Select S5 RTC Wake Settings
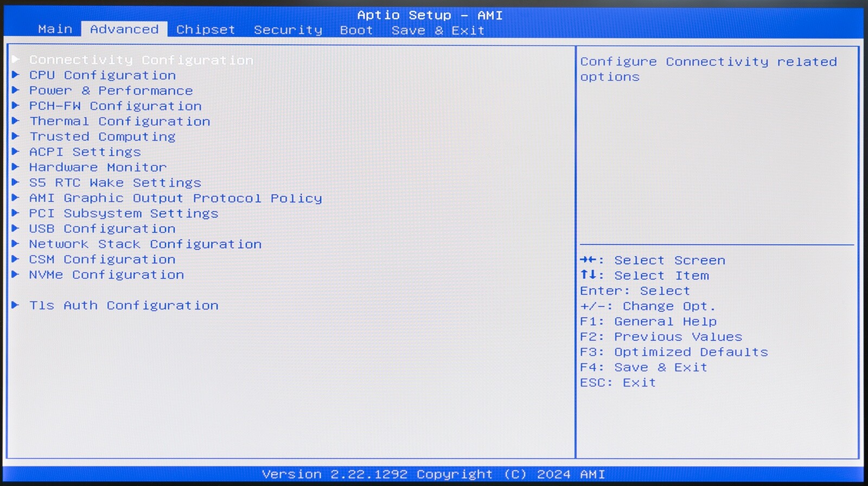The image size is (868, 486). point(115,182)
